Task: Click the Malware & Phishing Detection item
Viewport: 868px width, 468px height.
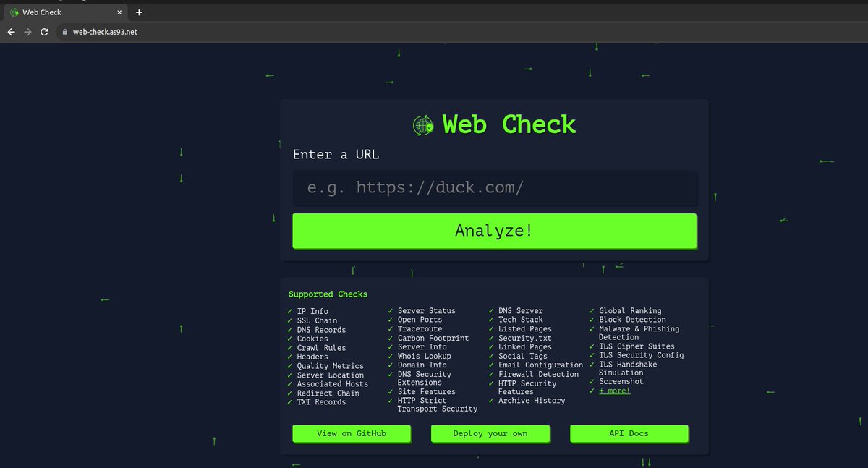Action: [x=639, y=333]
